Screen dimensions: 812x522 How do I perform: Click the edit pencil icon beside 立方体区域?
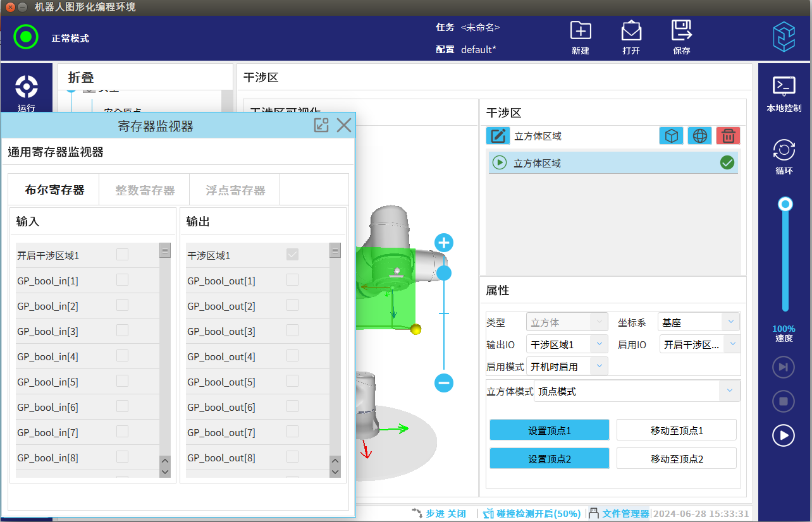(x=498, y=136)
